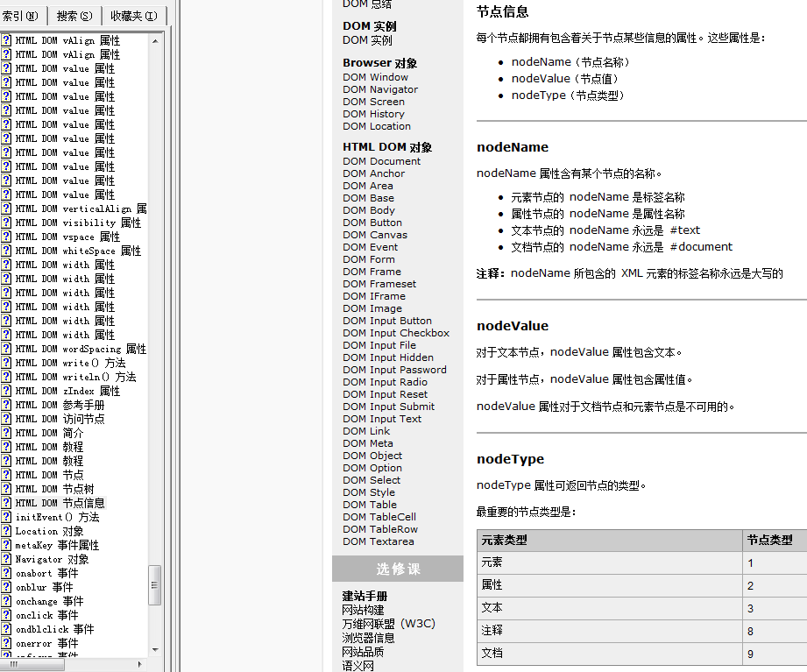Click the topic icon beside 'HTML DOM visibility 属性'

click(x=6, y=223)
